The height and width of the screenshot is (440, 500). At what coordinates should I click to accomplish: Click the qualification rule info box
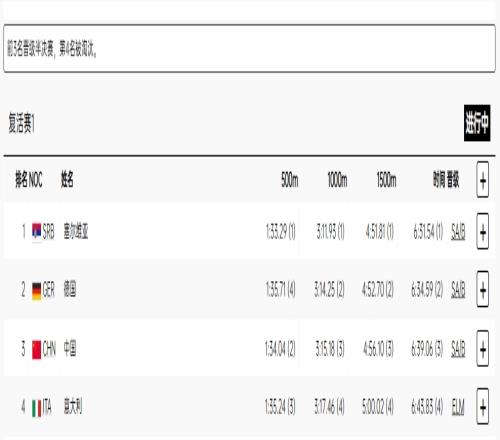249,48
